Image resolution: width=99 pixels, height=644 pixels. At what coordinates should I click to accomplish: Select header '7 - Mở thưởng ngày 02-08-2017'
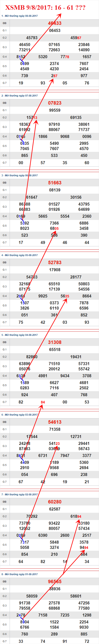coord(20,494)
